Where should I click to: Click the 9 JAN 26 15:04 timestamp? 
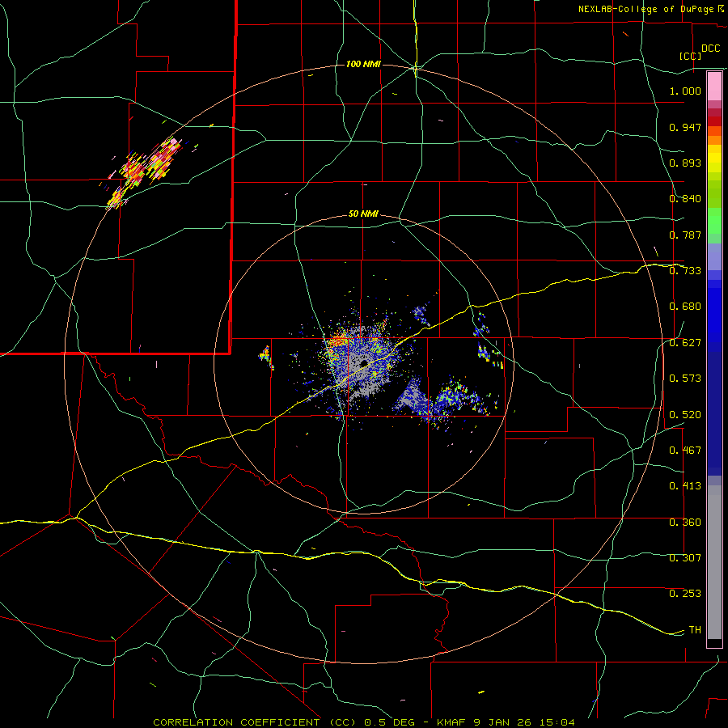click(x=524, y=722)
